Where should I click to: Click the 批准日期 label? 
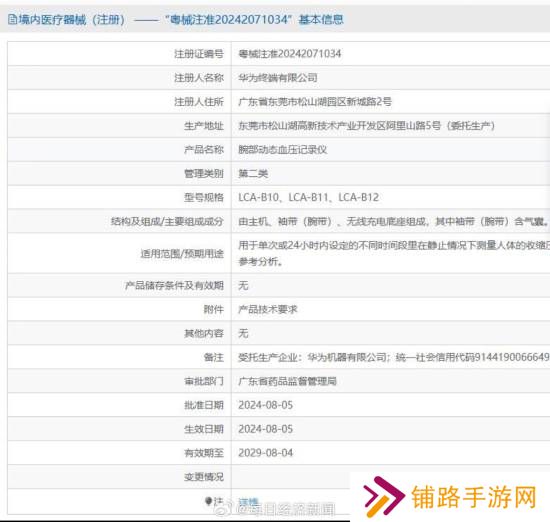click(x=204, y=405)
